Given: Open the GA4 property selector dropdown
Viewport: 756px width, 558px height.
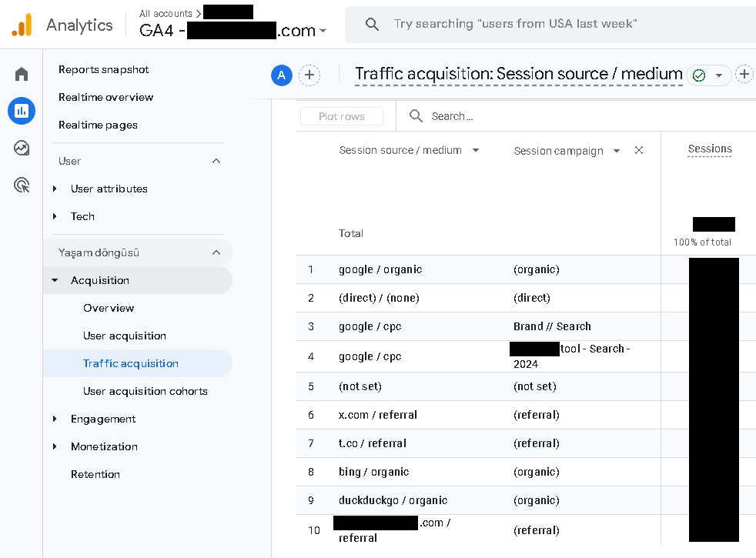Looking at the screenshot, I should pos(323,30).
